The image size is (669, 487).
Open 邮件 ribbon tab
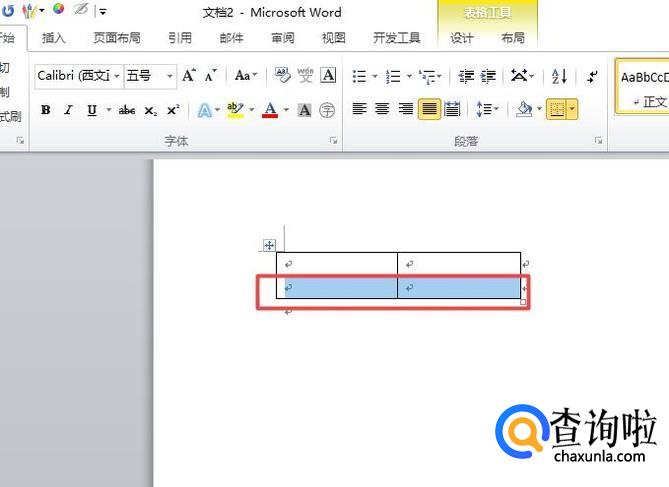(231, 38)
